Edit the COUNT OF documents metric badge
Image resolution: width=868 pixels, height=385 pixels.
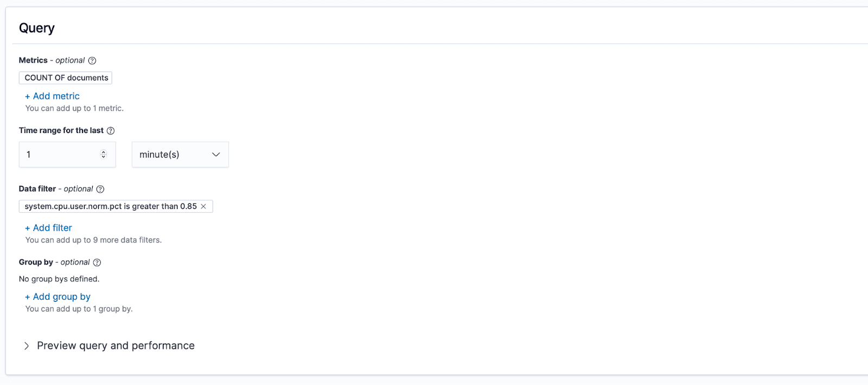coord(66,78)
